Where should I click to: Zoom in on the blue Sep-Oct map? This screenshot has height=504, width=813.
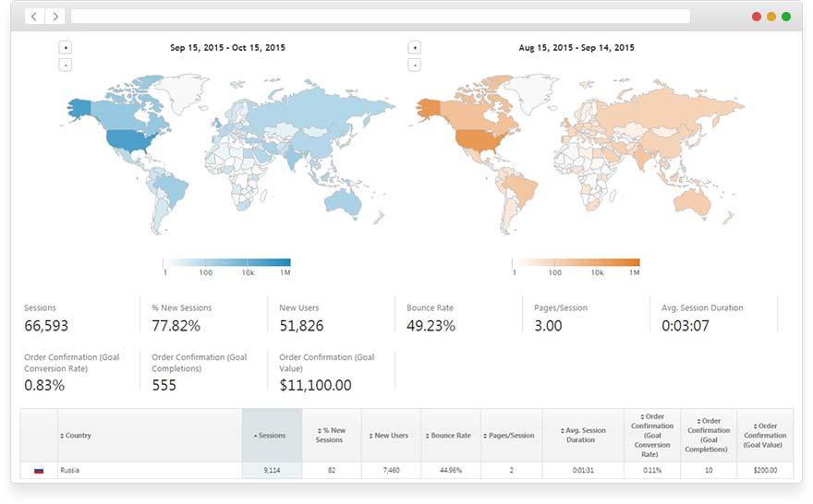[65, 47]
